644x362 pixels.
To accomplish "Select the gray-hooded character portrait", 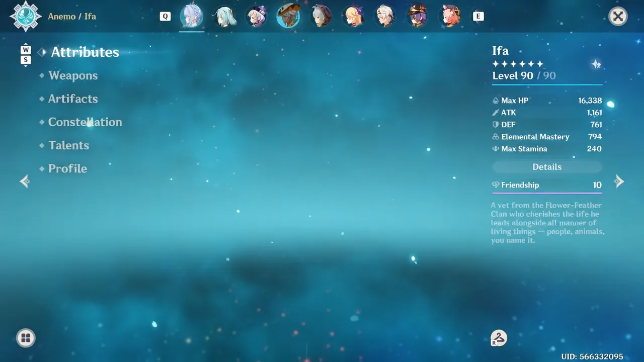I will (320, 16).
